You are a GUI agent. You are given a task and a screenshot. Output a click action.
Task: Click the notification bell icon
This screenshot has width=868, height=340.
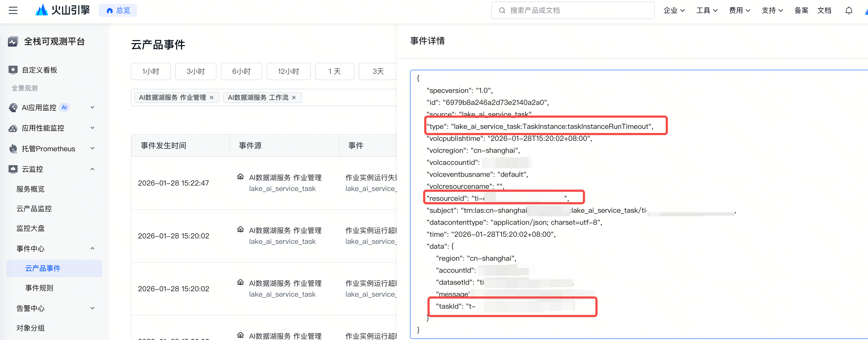tap(848, 10)
